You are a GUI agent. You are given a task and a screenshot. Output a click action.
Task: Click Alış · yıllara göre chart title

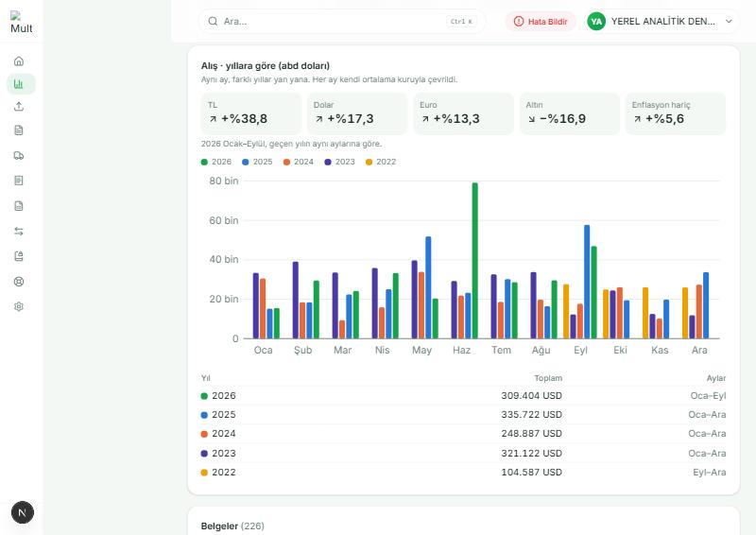click(x=266, y=65)
